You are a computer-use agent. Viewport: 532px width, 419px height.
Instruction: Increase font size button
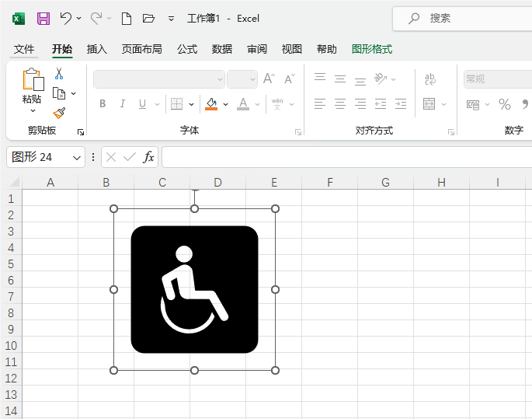tap(269, 79)
